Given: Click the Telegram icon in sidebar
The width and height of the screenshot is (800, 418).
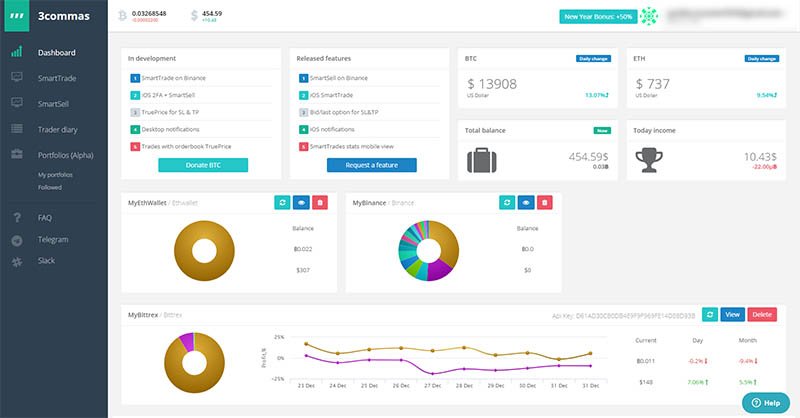Looking at the screenshot, I should 17,241.
